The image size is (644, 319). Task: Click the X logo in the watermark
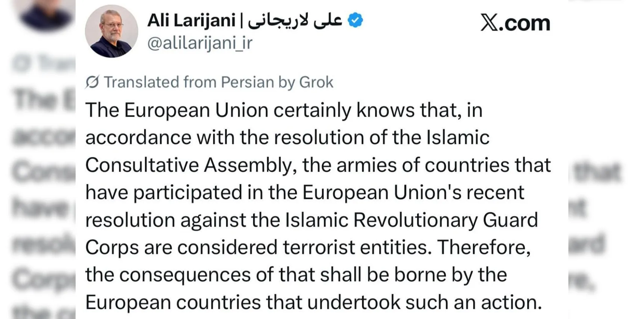[489, 23]
